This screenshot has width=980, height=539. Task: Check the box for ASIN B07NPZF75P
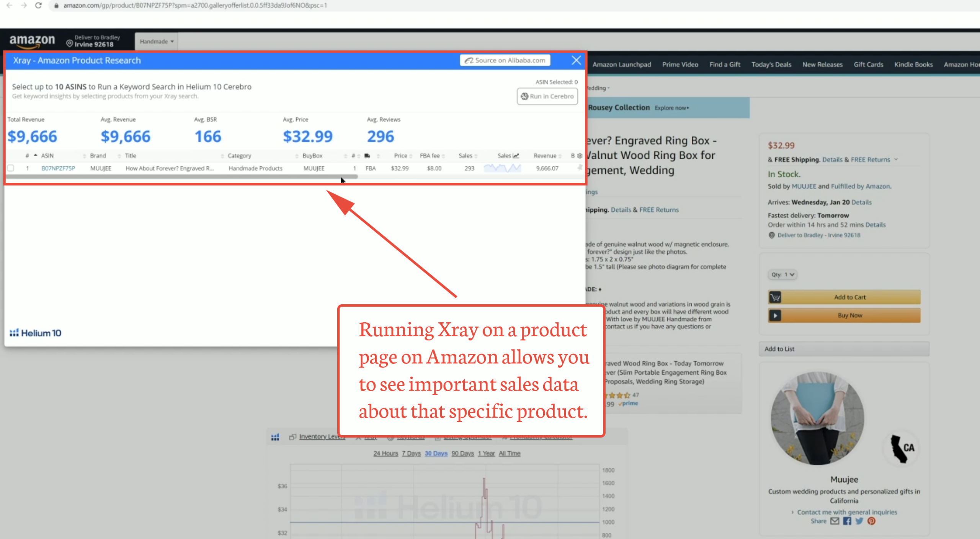(11, 168)
